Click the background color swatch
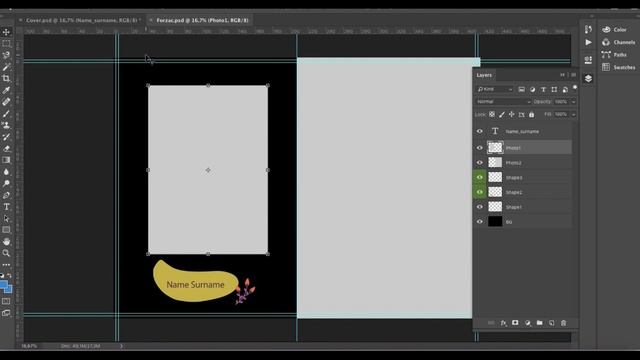The image size is (640, 360). click(x=9, y=290)
